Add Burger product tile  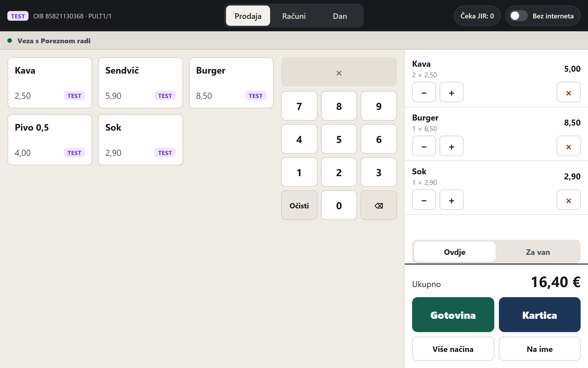click(x=231, y=83)
